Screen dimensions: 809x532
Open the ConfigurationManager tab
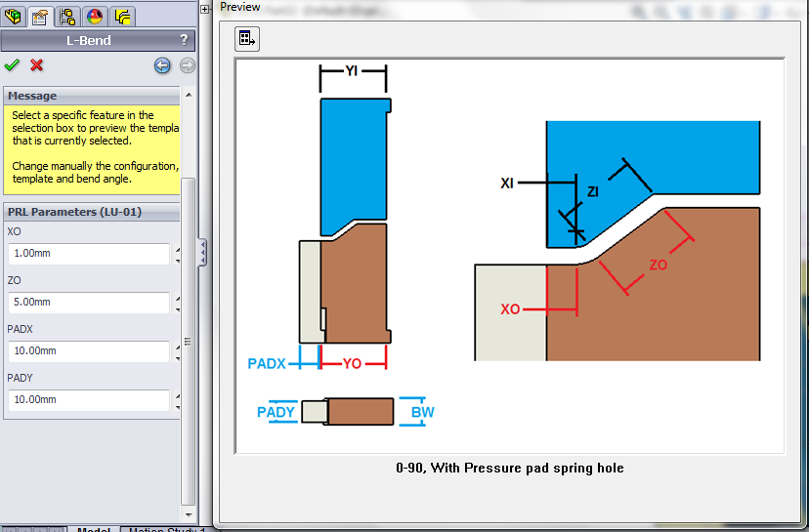click(x=67, y=16)
